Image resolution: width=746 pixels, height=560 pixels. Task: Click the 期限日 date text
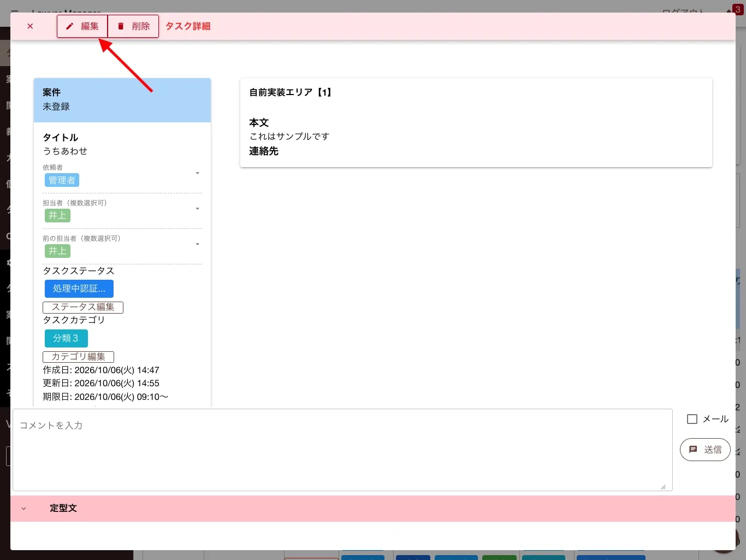click(x=105, y=397)
